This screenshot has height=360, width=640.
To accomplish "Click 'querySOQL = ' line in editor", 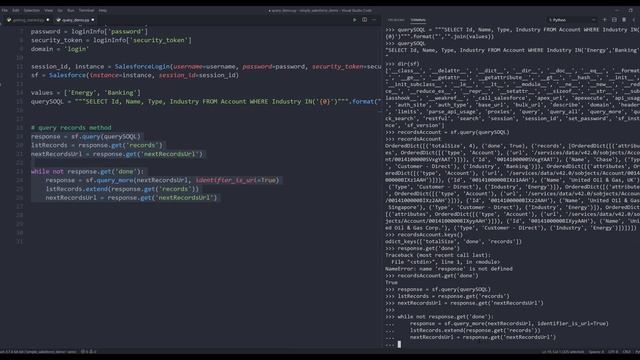I will click(206, 101).
